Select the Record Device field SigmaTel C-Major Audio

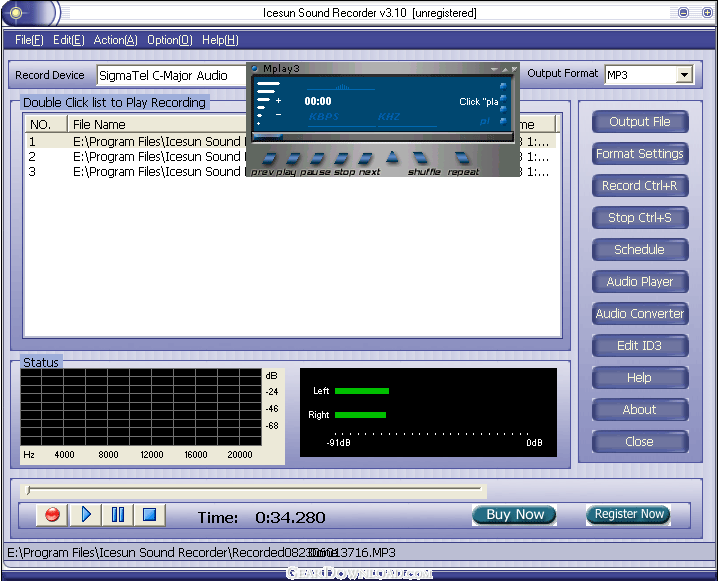(x=172, y=75)
